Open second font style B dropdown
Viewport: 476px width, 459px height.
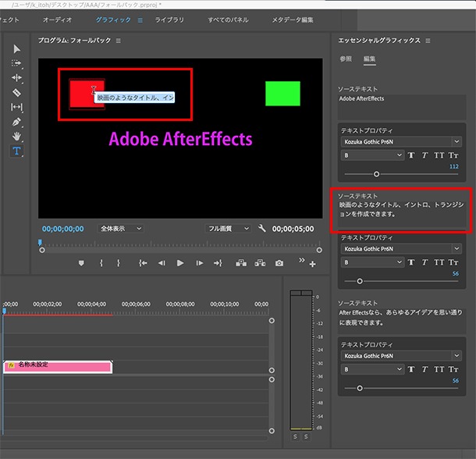click(372, 262)
